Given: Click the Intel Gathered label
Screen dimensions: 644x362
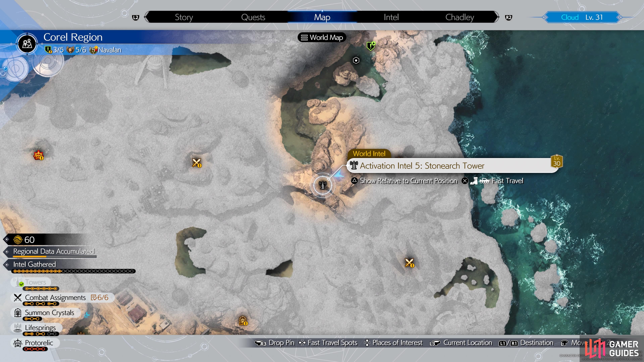Looking at the screenshot, I should click(35, 264).
